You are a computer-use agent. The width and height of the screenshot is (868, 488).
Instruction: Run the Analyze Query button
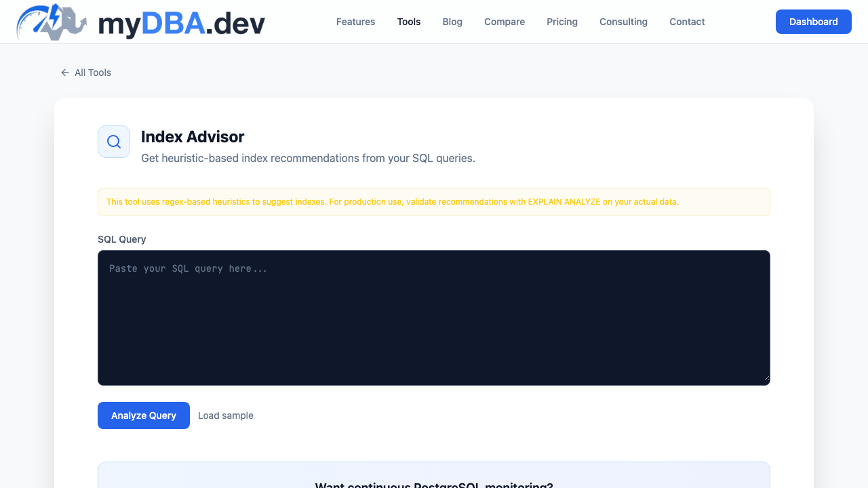(144, 415)
